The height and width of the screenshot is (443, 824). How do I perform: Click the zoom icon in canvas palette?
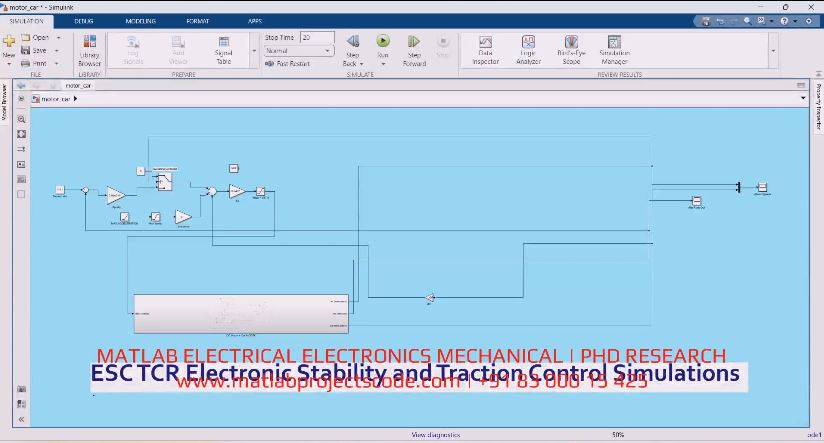(21, 118)
